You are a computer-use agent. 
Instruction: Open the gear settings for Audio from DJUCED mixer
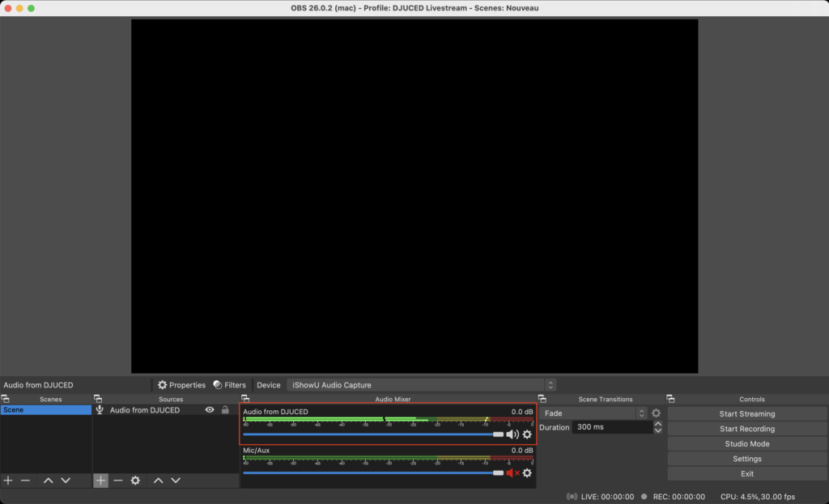pyautogui.click(x=527, y=434)
